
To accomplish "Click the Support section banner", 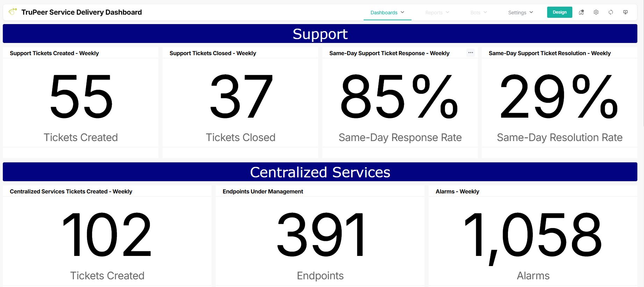I will click(x=320, y=33).
